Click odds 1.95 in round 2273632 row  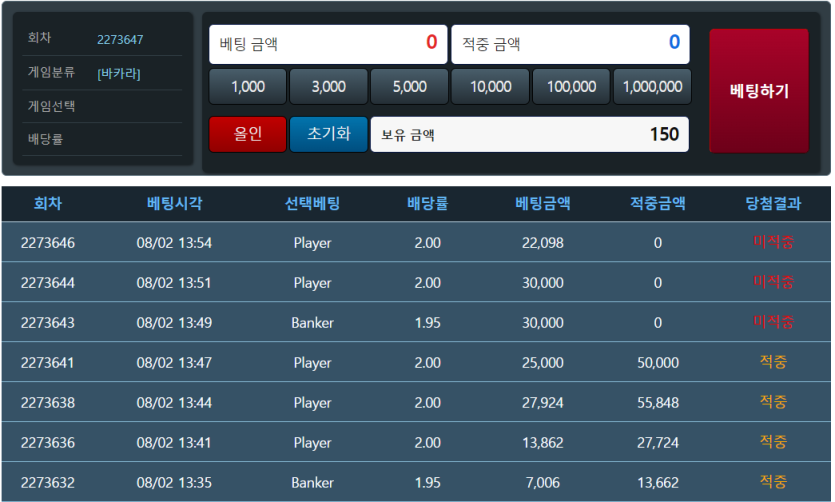[428, 482]
